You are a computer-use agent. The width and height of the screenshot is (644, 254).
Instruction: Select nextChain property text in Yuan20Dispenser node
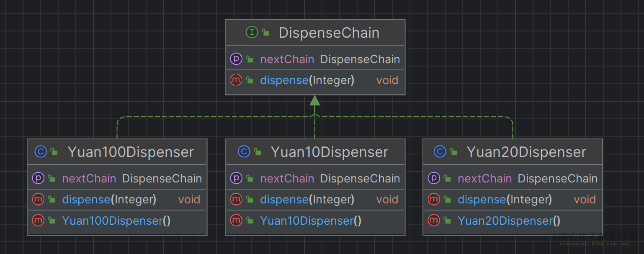coord(485,179)
